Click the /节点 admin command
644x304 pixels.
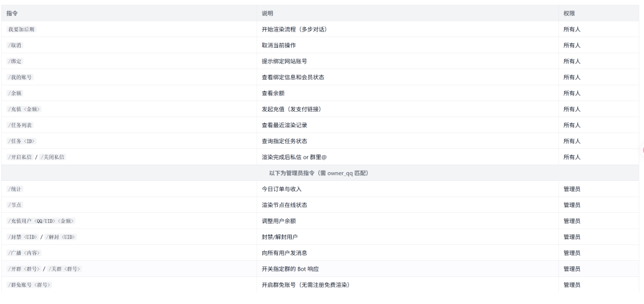point(16,205)
